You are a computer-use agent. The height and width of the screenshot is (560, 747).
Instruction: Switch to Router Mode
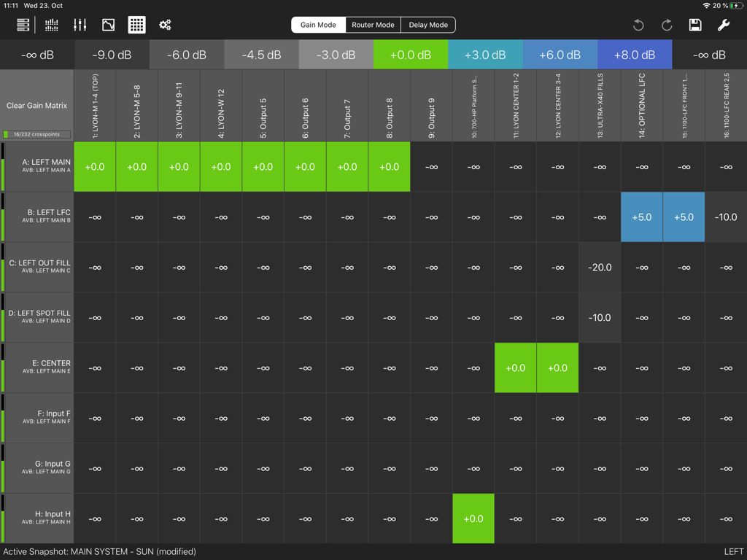tap(373, 24)
